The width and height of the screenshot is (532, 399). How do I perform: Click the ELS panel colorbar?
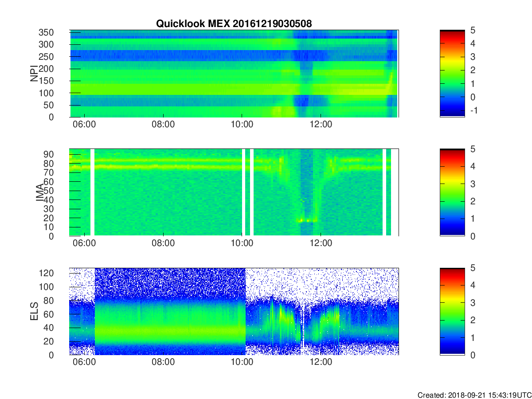pyautogui.click(x=452, y=311)
